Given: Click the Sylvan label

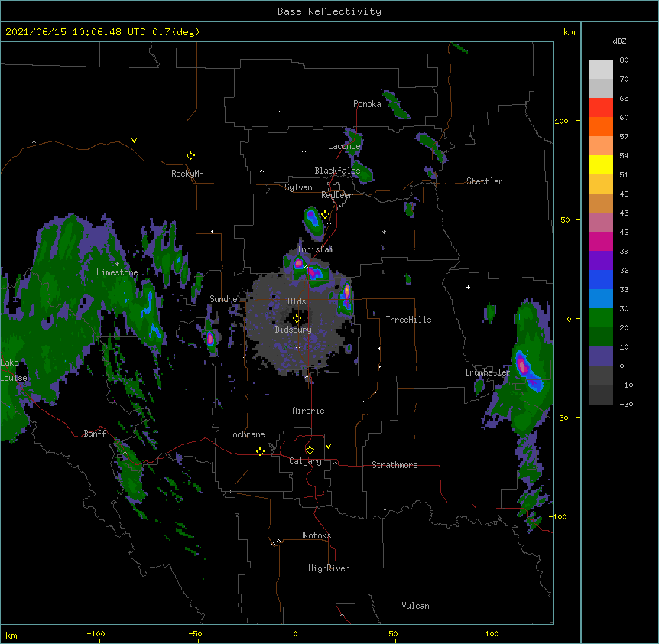Looking at the screenshot, I should click(298, 187).
